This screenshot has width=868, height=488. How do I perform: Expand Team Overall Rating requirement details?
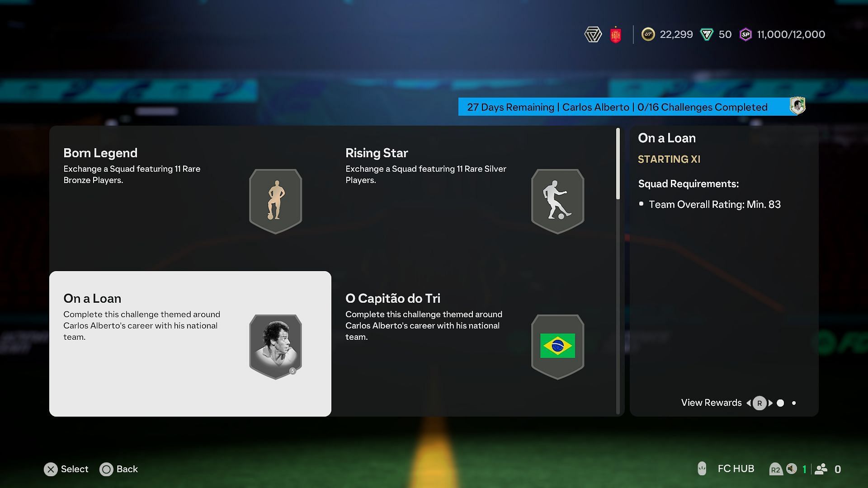[x=715, y=204]
